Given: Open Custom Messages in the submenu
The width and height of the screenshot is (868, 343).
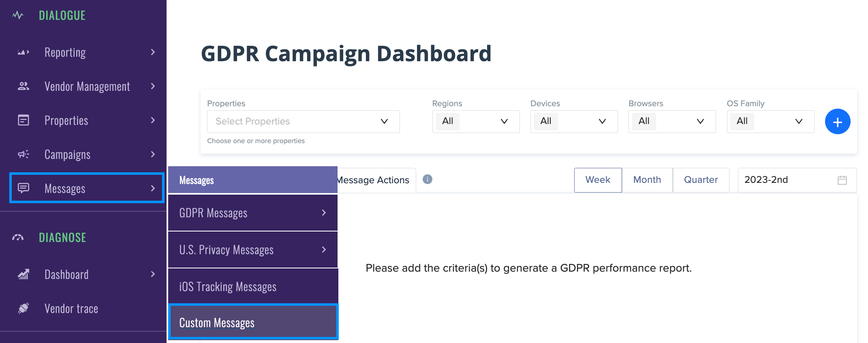Looking at the screenshot, I should coord(253,322).
